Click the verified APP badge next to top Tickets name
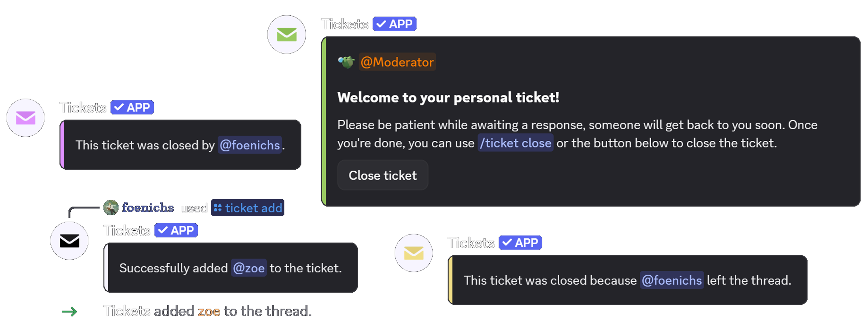This screenshot has height=331, width=868. [x=394, y=24]
